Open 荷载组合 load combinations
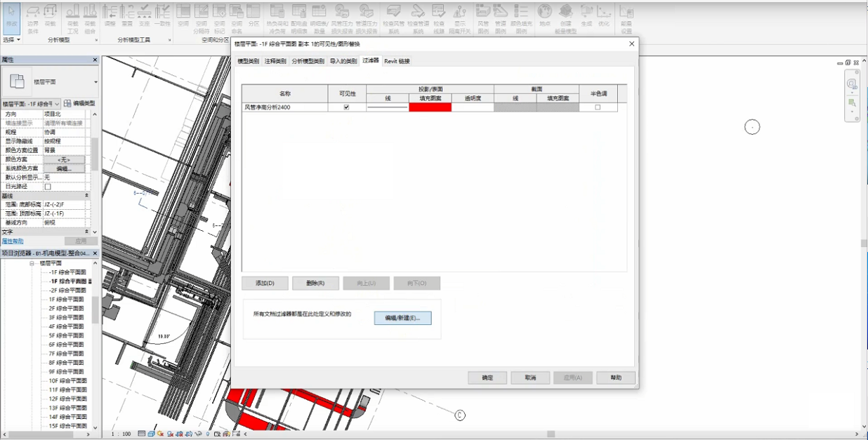The height and width of the screenshot is (440, 868). click(90, 18)
